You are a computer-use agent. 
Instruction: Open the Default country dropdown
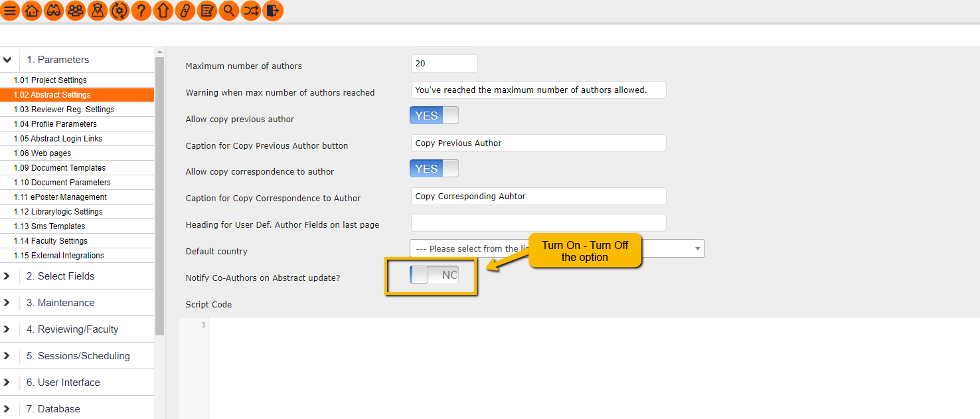pyautogui.click(x=557, y=249)
